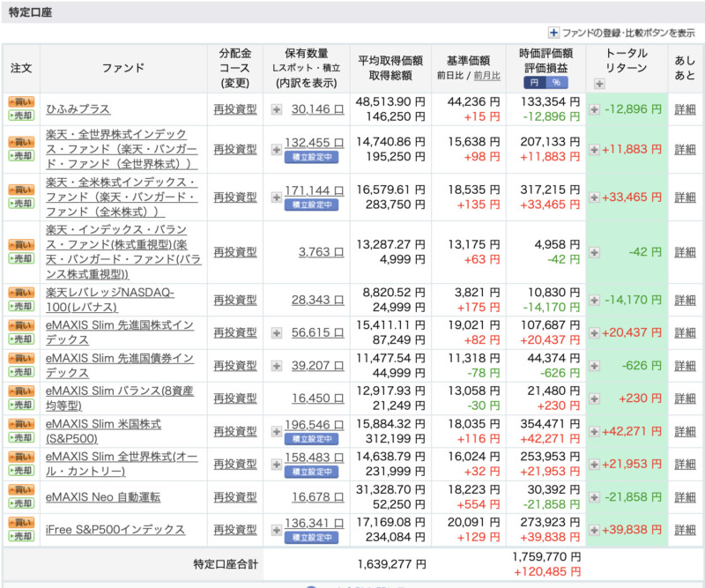705x588 pixels.
Task: Open 詳細 for iFree S&P500インデックス row
Action: (x=685, y=530)
